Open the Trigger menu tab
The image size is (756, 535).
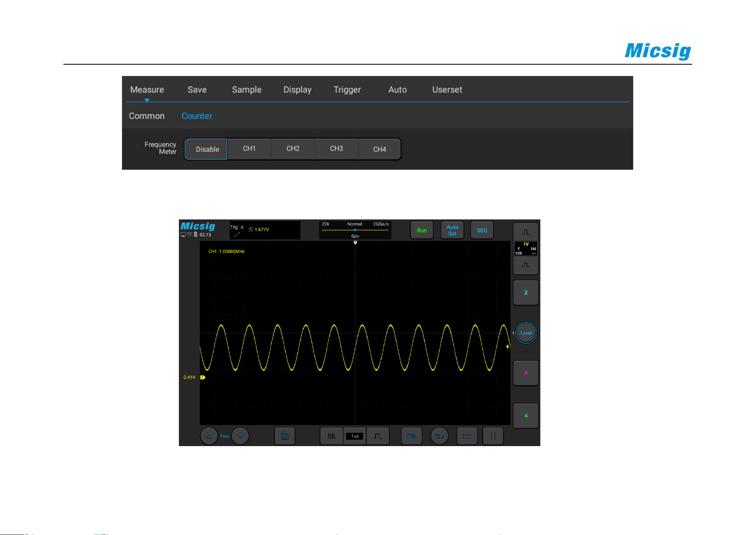(347, 90)
